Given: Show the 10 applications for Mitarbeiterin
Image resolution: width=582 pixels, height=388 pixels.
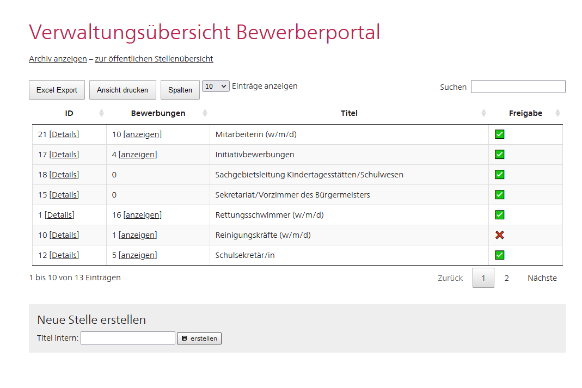Looking at the screenshot, I should (x=143, y=134).
